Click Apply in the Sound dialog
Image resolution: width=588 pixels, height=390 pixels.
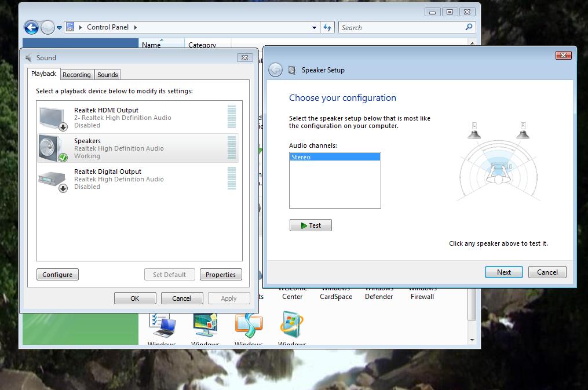[x=229, y=298]
